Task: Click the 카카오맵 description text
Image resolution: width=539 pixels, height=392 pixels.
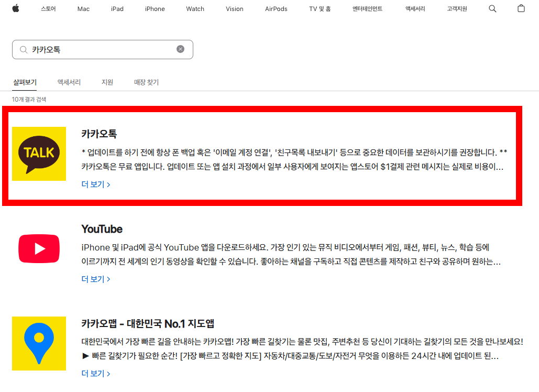Action: (302, 349)
